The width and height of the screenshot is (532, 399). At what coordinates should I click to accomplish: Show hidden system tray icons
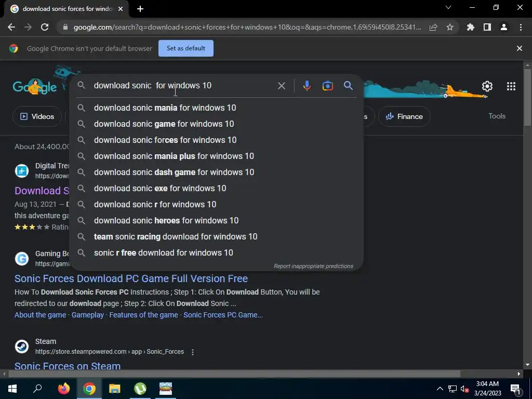click(440, 389)
